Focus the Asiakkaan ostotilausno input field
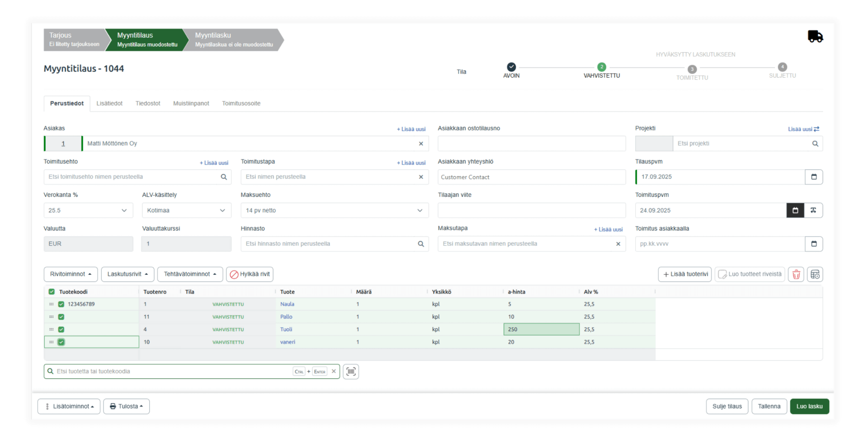The image size is (868, 443). (532, 144)
